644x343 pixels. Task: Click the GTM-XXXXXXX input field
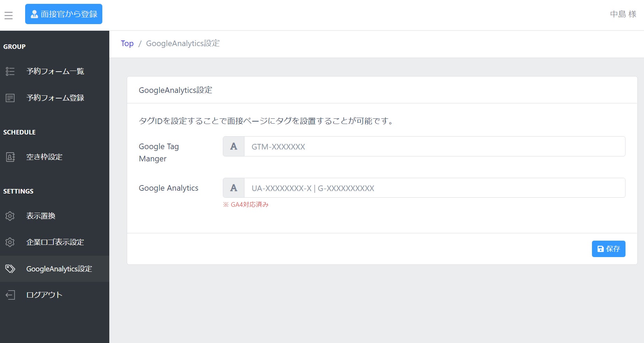[x=434, y=146]
